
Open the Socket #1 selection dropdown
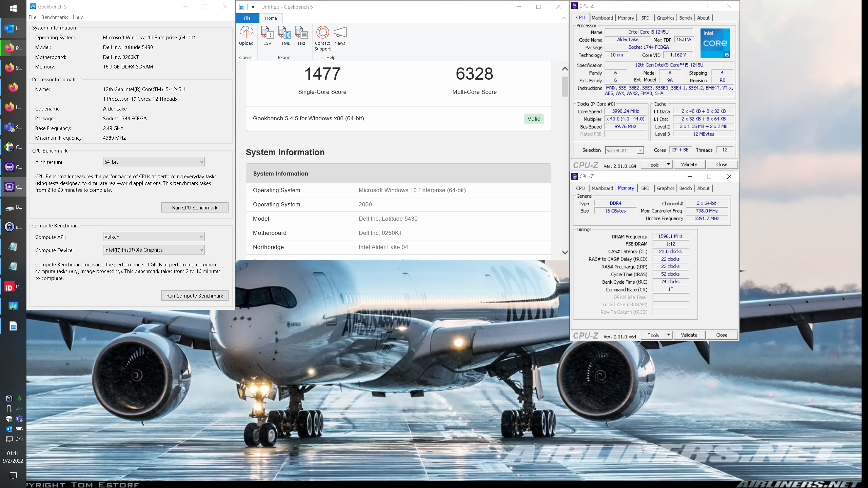click(624, 150)
